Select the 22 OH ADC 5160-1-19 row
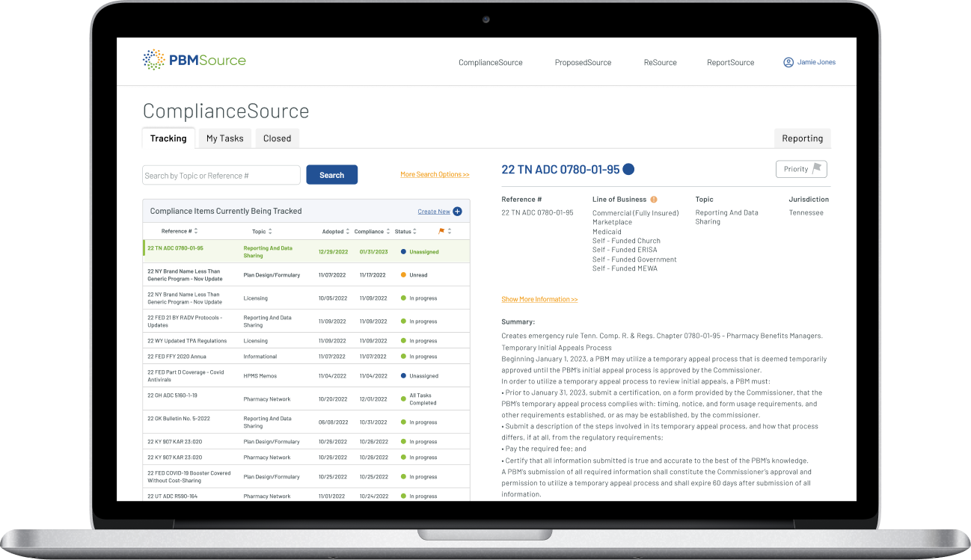 (x=307, y=399)
